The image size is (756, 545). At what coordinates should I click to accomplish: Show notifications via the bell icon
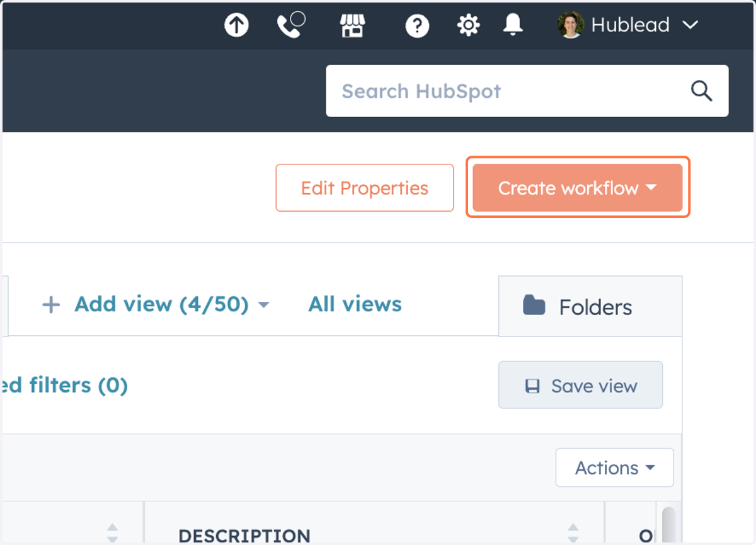[x=513, y=25]
